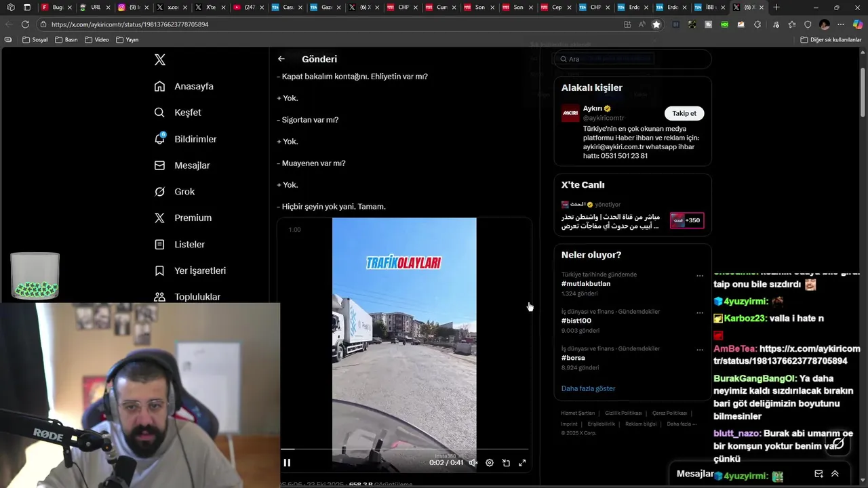Viewport: 868px width, 488px height.
Task: Open Gizlilik Politikası footer link
Action: point(623,413)
